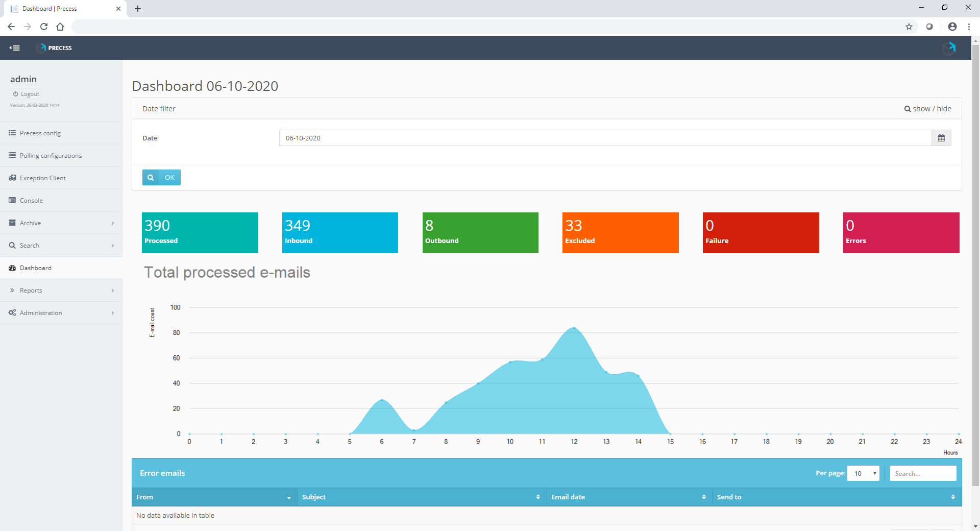Open the browser three-dot menu
980x531 pixels.
tap(969, 27)
